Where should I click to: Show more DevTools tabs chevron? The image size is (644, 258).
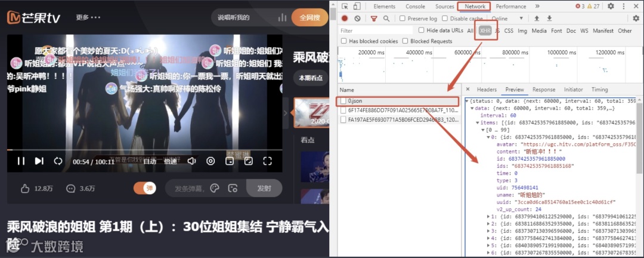(537, 6)
